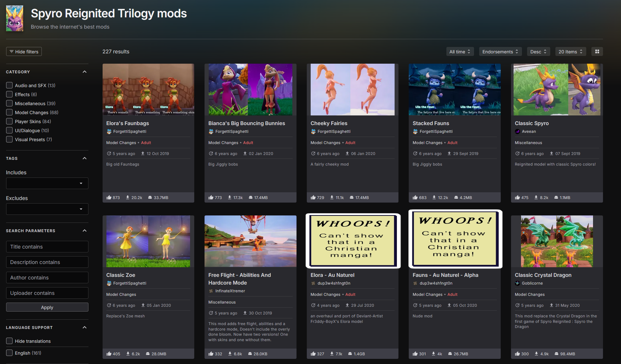Click updated clock icon on Classic Zoe

coord(109,305)
